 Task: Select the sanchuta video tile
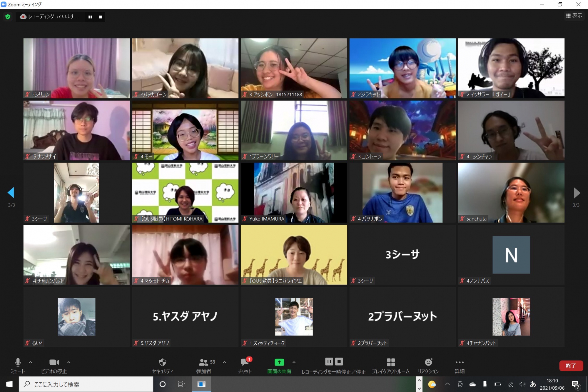point(511,193)
